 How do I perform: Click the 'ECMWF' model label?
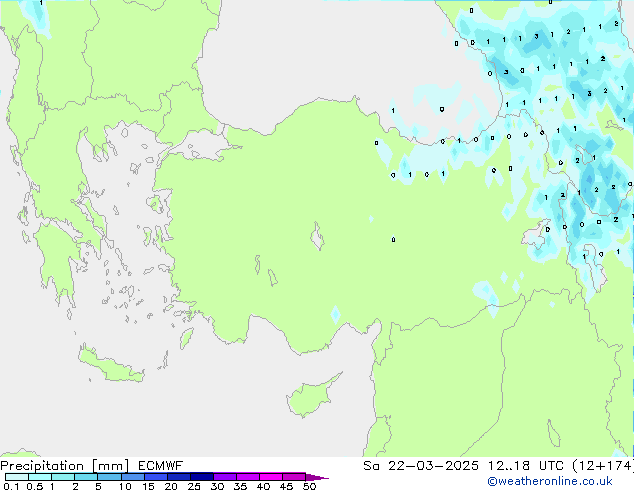(x=160, y=466)
